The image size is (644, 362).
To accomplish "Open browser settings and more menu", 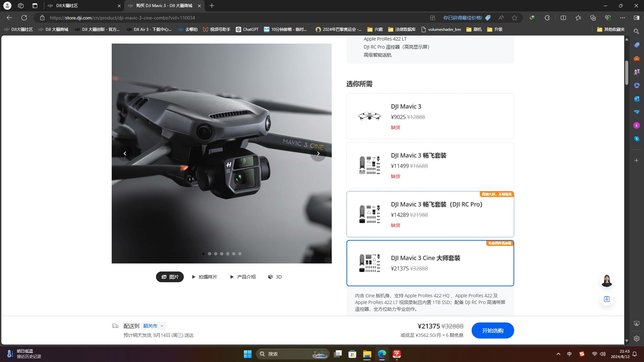I will pyautogui.click(x=623, y=18).
